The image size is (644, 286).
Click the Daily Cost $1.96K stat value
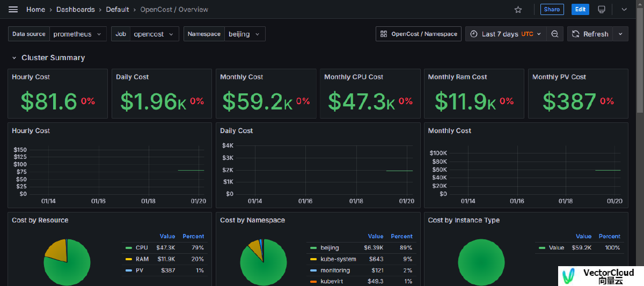(153, 101)
